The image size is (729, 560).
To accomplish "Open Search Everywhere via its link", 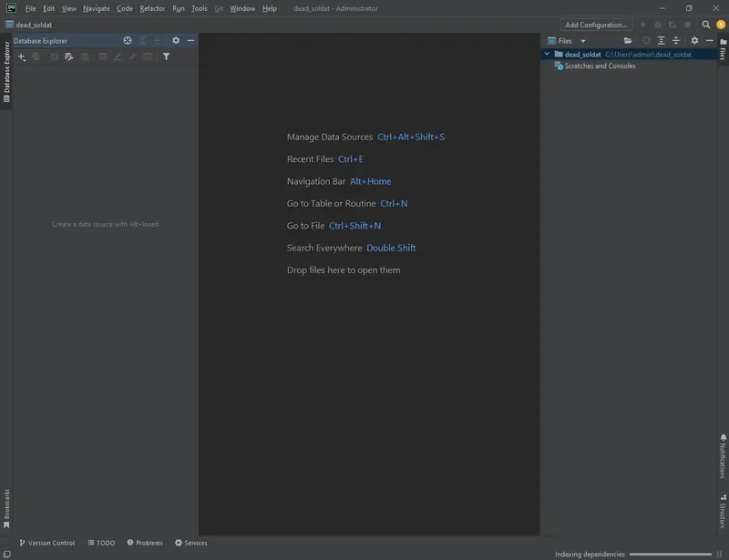I will click(390, 247).
